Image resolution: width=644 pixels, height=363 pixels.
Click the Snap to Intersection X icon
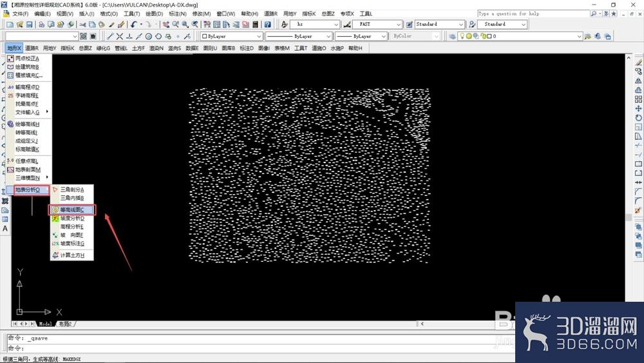point(120,36)
